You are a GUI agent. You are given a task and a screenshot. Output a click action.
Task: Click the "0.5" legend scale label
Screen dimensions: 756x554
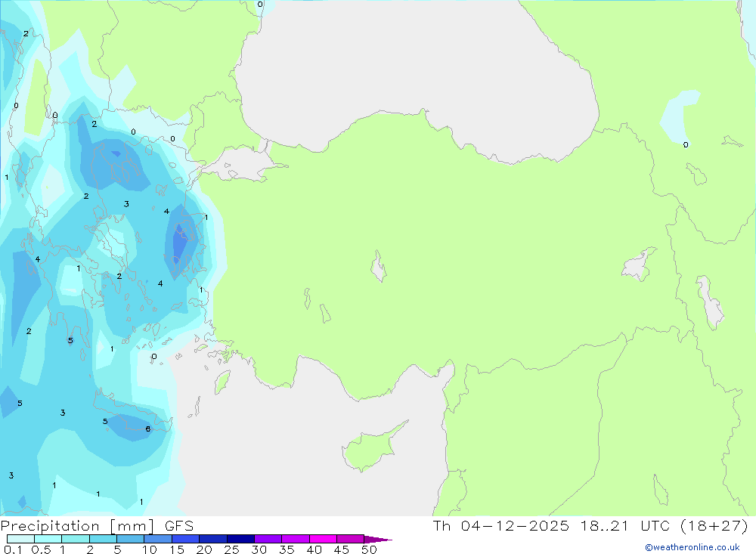[x=42, y=549]
